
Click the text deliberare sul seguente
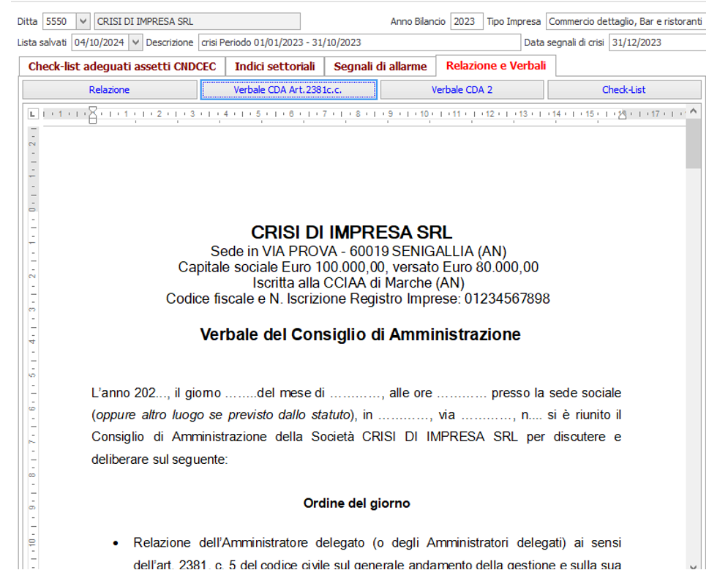click(x=160, y=460)
